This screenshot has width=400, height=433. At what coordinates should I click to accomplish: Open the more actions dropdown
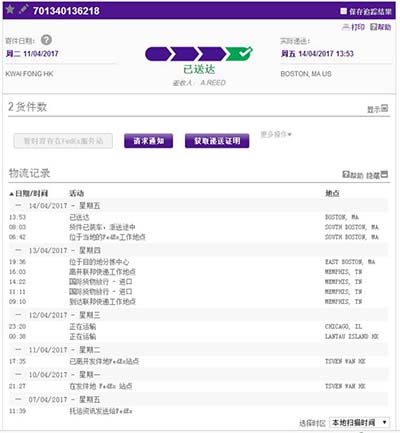(276, 134)
